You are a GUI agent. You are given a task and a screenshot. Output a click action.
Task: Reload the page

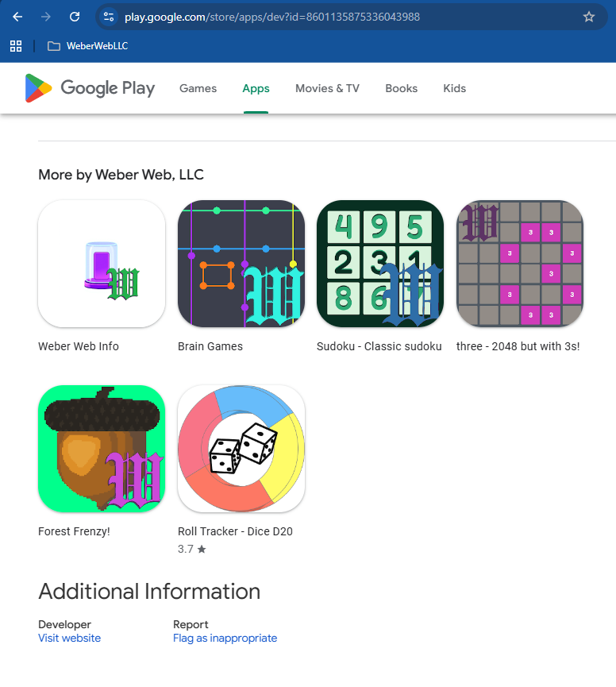point(75,17)
